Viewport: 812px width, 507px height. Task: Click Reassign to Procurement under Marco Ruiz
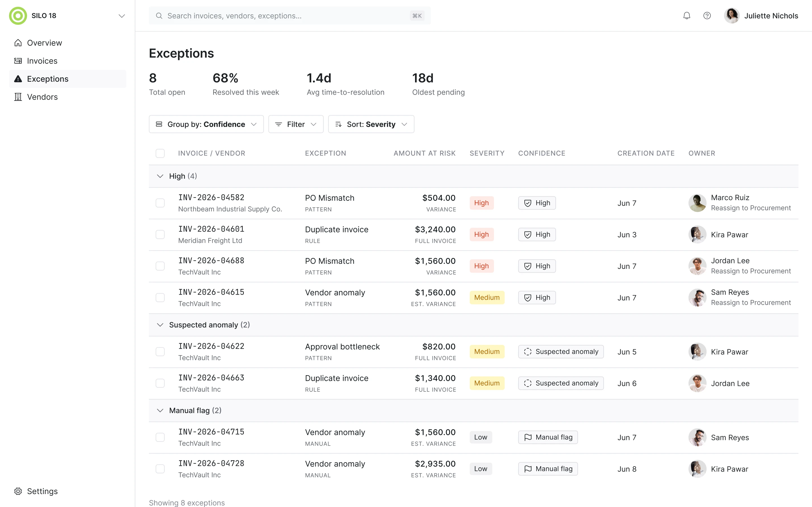click(751, 208)
